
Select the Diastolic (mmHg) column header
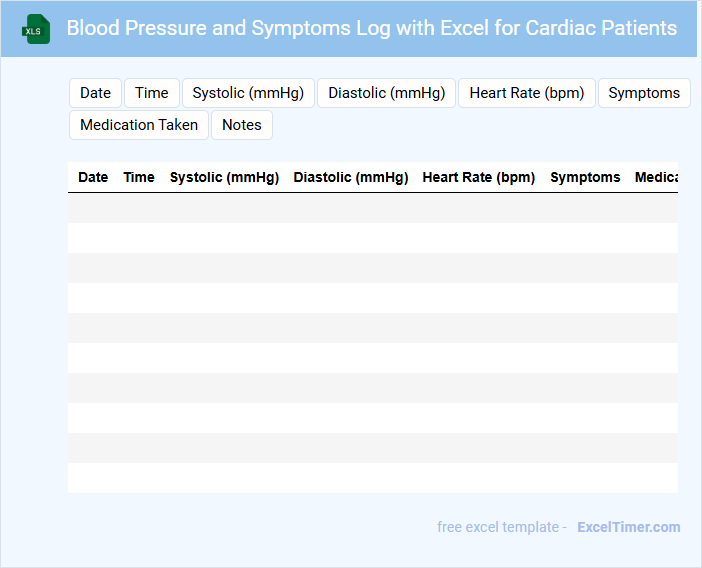click(351, 177)
